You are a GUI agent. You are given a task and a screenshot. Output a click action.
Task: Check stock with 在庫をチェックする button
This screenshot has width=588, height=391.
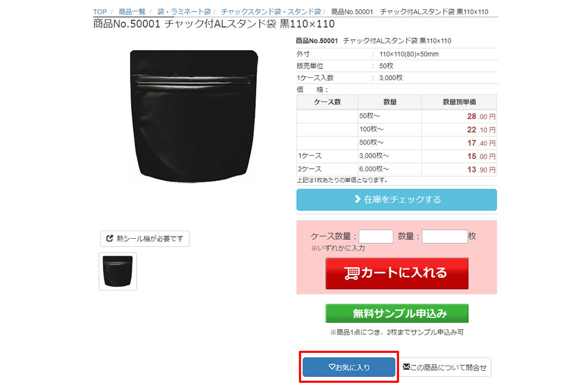(x=396, y=200)
